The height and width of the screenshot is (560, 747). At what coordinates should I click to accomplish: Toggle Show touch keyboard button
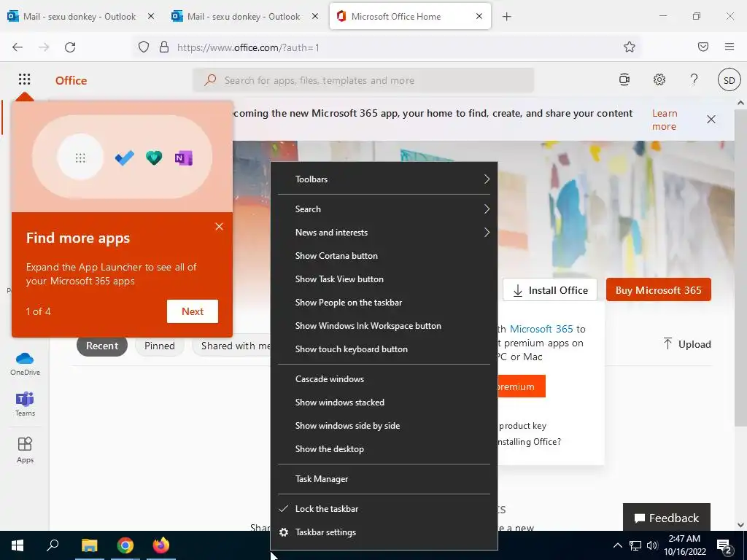[x=384, y=349]
